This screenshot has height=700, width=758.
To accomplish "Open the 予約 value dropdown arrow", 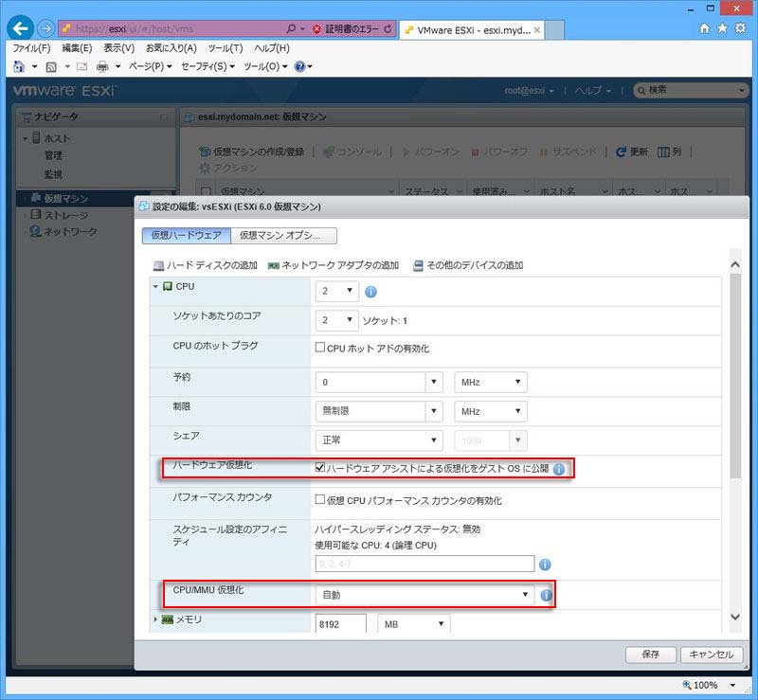I will (434, 382).
